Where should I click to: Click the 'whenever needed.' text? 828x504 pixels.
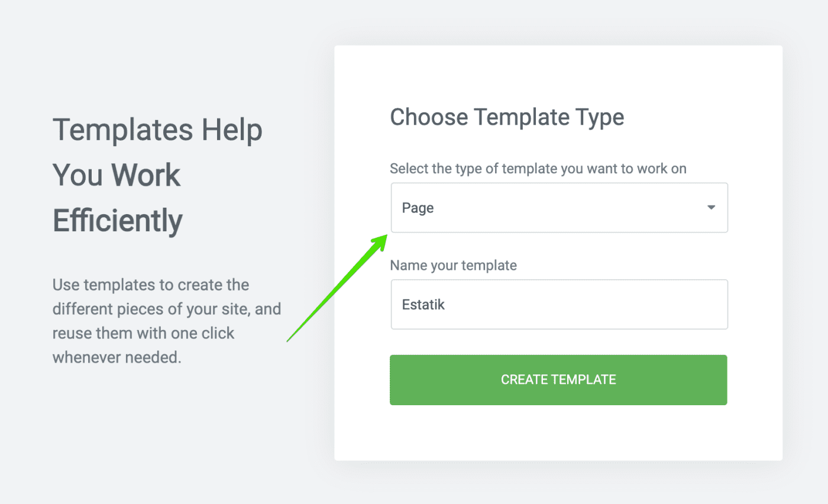point(117,358)
